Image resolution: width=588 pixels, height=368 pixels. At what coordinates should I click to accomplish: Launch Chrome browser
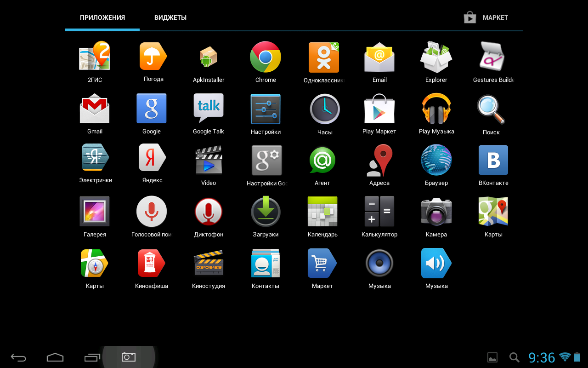266,57
